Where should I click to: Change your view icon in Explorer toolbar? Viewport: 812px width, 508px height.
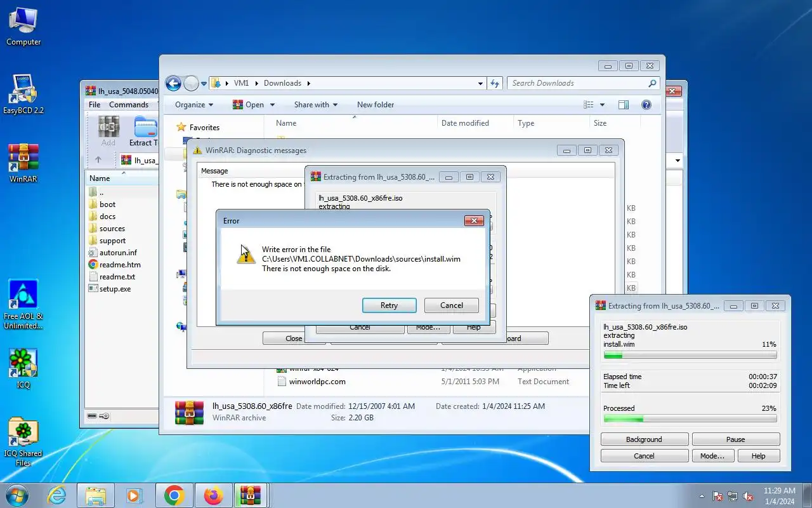click(x=589, y=105)
